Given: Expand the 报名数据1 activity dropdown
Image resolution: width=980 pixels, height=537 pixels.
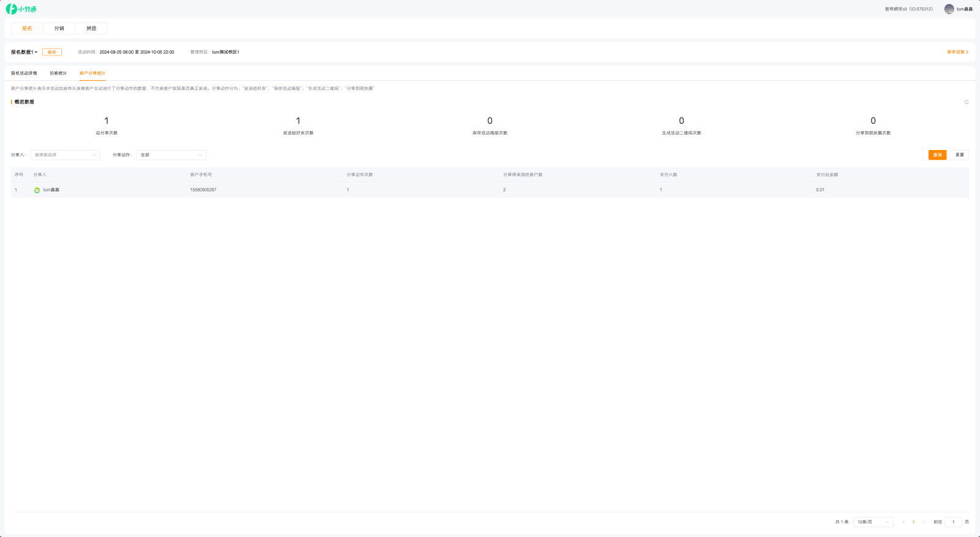Looking at the screenshot, I should pos(24,52).
